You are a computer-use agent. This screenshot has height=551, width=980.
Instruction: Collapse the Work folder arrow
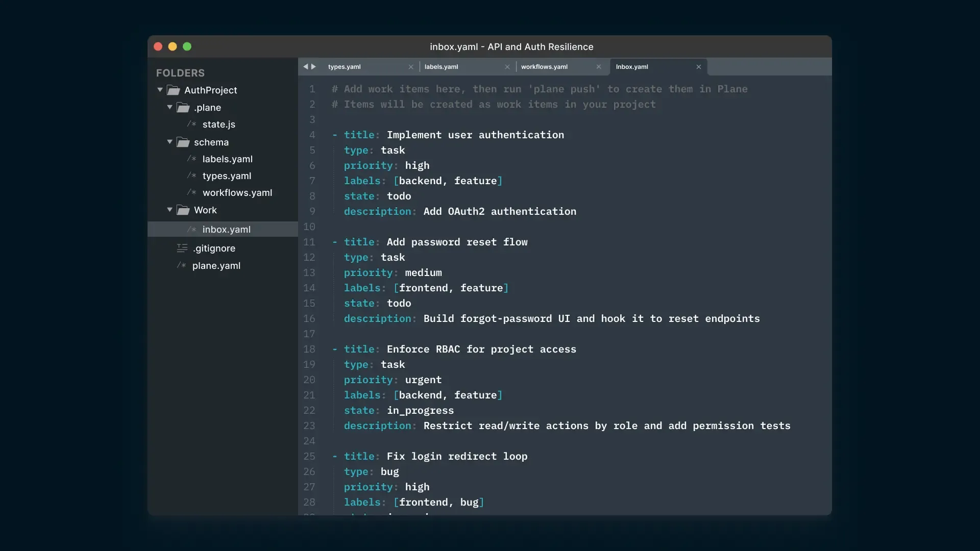[x=169, y=210]
